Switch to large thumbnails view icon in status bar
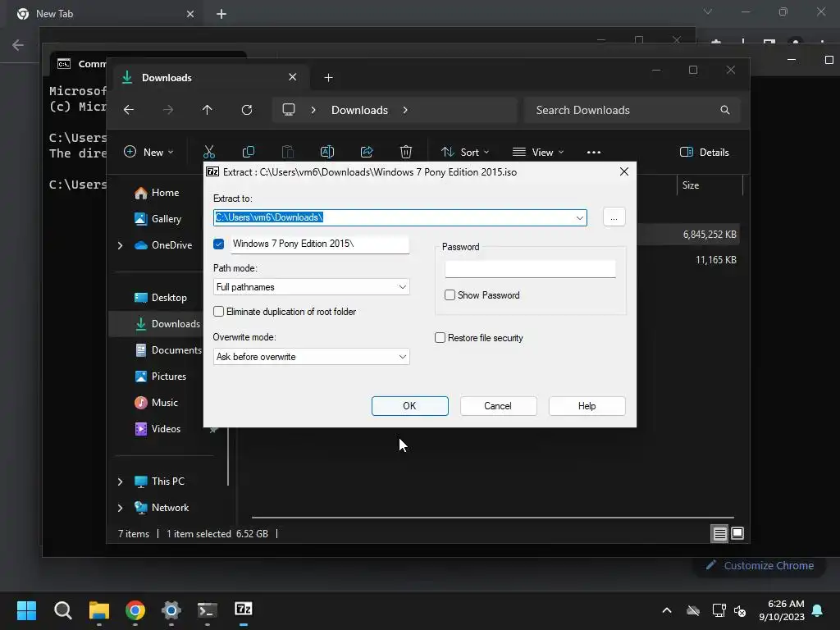 (737, 533)
